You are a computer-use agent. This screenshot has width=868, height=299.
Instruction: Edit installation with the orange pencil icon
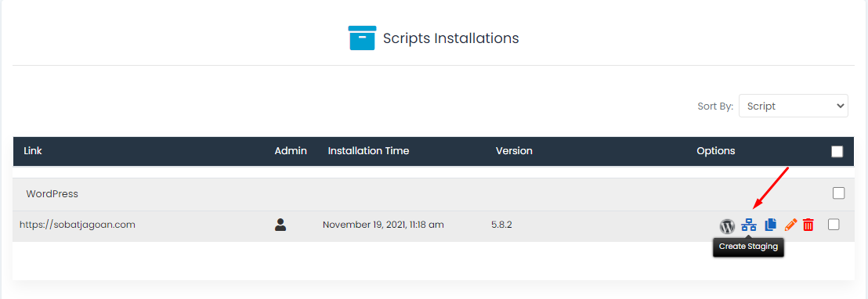(x=791, y=225)
